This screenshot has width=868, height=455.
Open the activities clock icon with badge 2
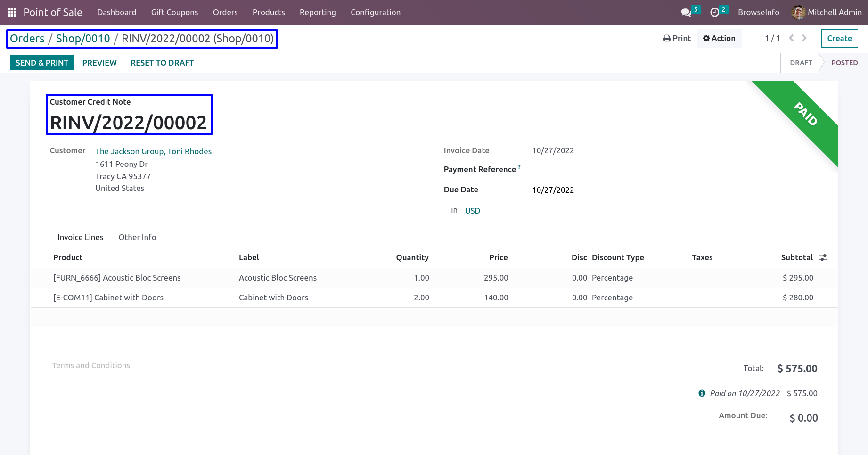tap(714, 13)
